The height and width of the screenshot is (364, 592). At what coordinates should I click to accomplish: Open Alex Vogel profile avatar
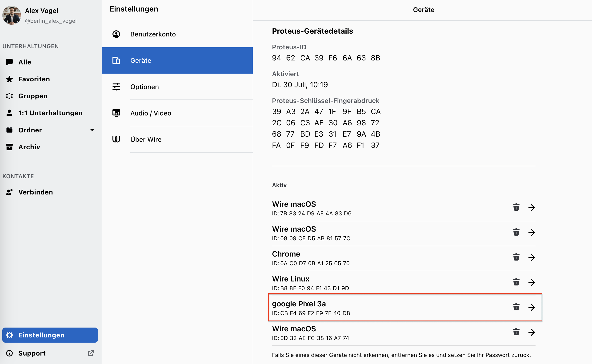point(12,15)
